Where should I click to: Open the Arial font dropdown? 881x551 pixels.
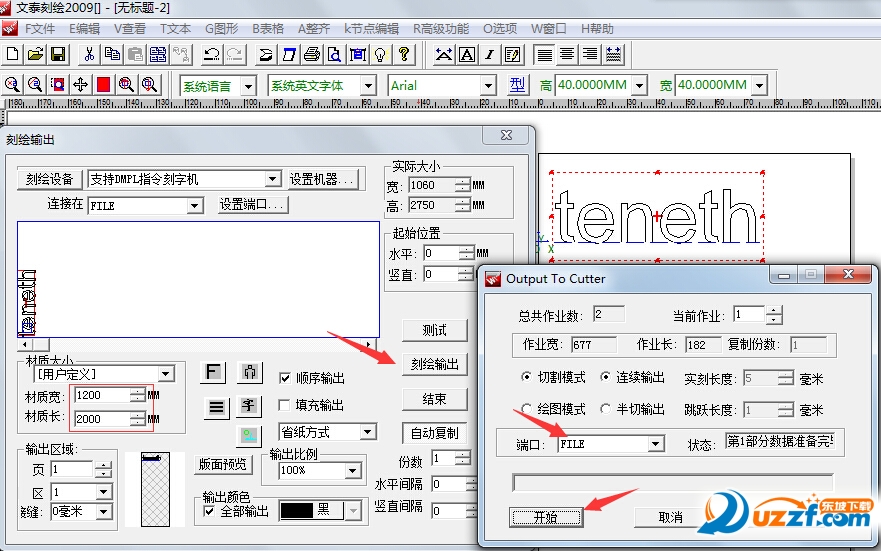[x=488, y=86]
